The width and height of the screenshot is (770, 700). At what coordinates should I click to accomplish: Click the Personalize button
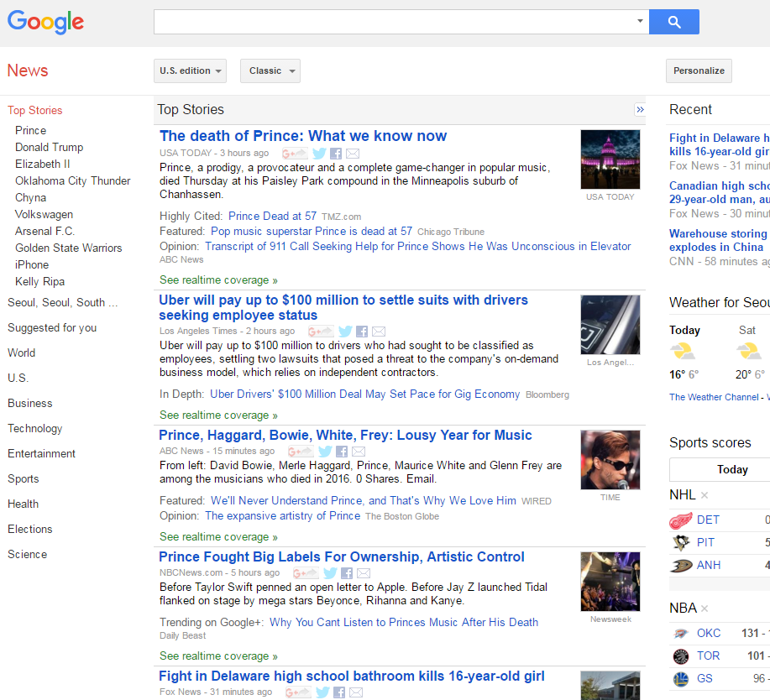(699, 71)
